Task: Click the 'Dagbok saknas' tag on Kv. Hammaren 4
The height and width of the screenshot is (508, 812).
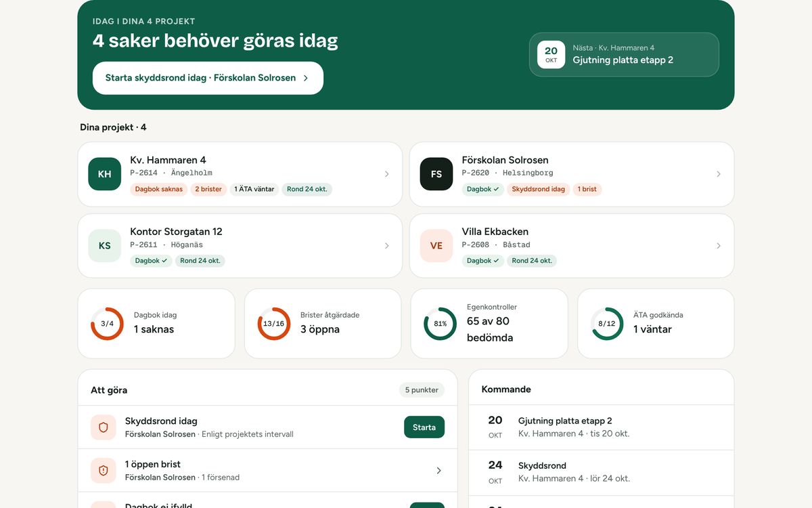Action: click(x=159, y=189)
